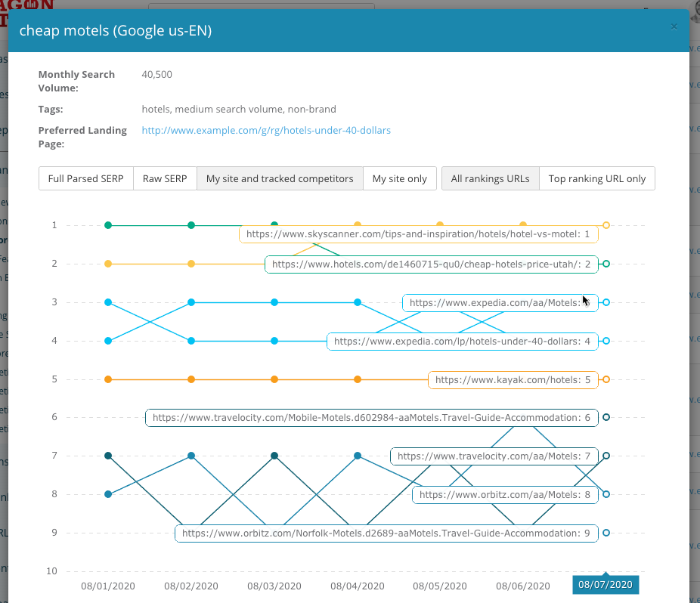Switch to Raw SERP view
The height and width of the screenshot is (603, 700).
(x=165, y=179)
